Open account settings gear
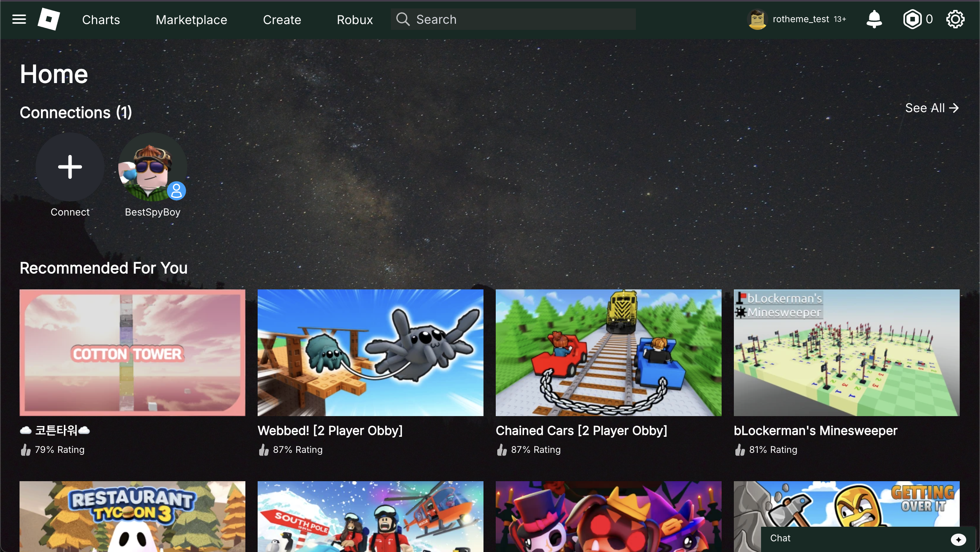This screenshot has height=552, width=980. pyautogui.click(x=955, y=19)
